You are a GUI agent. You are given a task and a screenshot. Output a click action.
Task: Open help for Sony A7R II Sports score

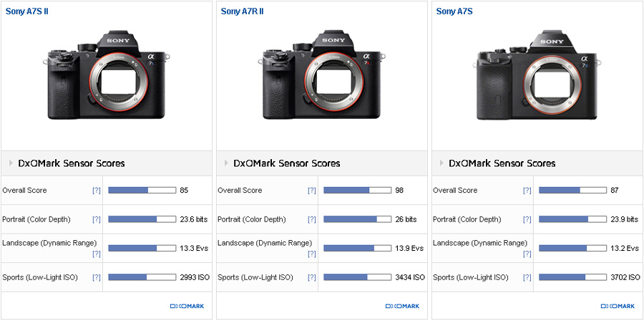312,277
